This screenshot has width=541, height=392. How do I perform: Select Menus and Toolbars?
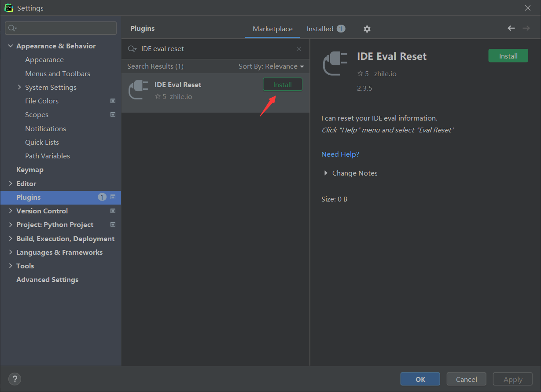coord(58,74)
